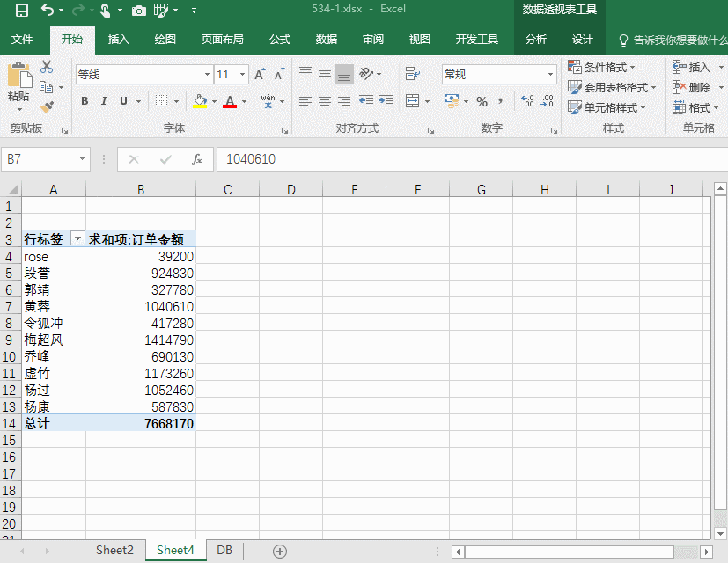
Task: Open the fill color dropdown arrow
Action: tap(214, 101)
